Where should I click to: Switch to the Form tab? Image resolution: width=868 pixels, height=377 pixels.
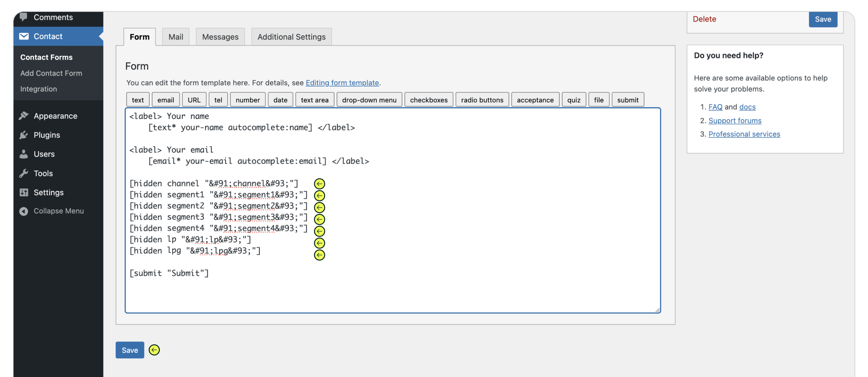[139, 37]
